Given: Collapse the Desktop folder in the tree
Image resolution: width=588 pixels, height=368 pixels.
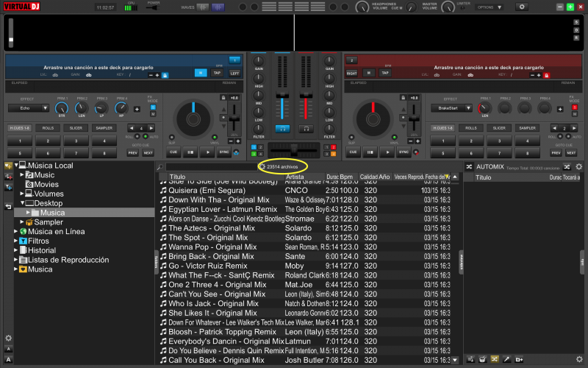Looking at the screenshot, I should pos(23,203).
